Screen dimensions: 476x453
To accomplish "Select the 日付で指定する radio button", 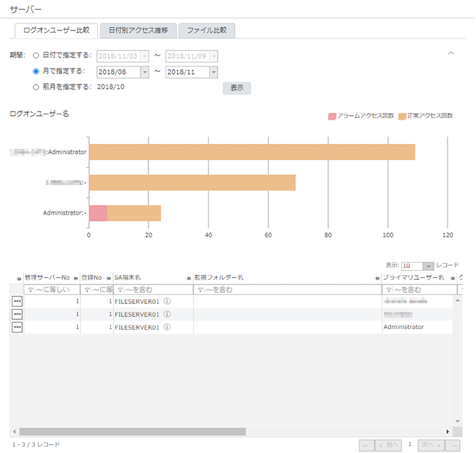I will [x=36, y=55].
